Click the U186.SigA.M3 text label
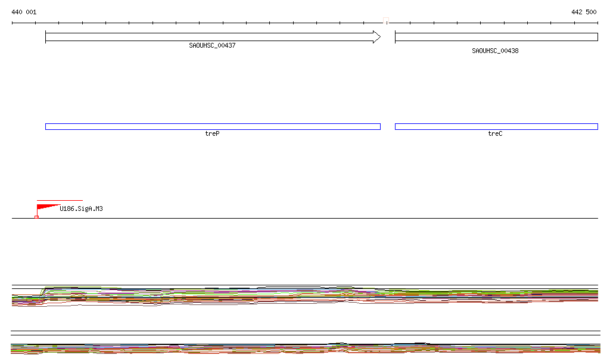The width and height of the screenshot is (610, 364). [x=81, y=209]
